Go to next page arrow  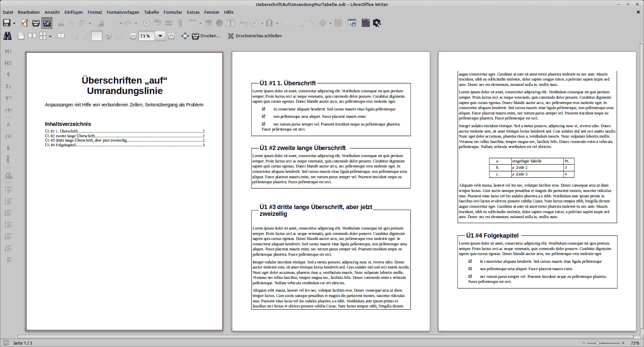pos(108,36)
